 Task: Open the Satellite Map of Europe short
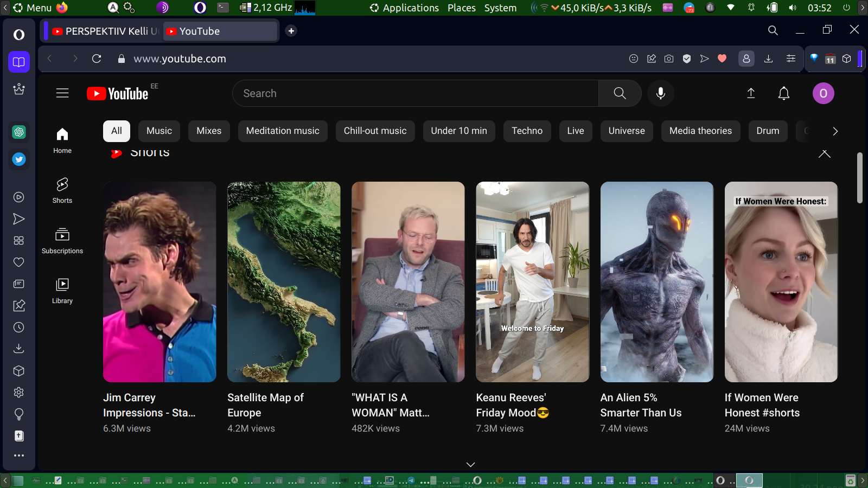tap(284, 282)
